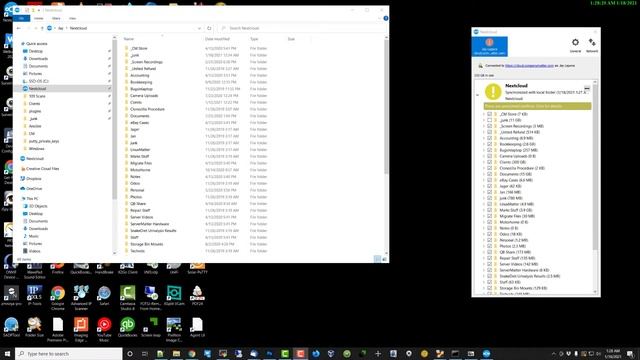This screenshot has width=640, height=360.
Task: Open YouTube Music desktop shortcut
Action: (104, 329)
